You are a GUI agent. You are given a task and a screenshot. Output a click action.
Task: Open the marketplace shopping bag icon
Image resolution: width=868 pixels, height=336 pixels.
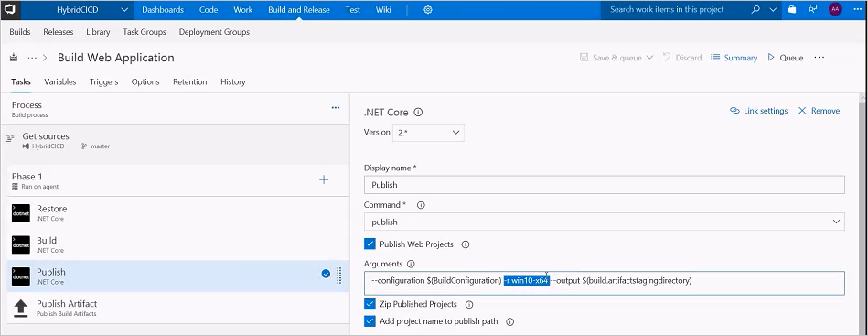coord(792,9)
